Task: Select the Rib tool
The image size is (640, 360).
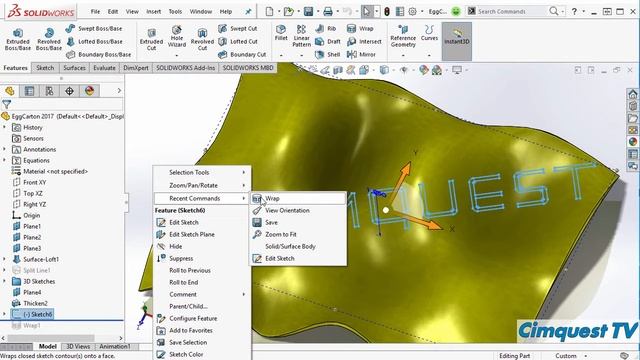Action: click(326, 29)
